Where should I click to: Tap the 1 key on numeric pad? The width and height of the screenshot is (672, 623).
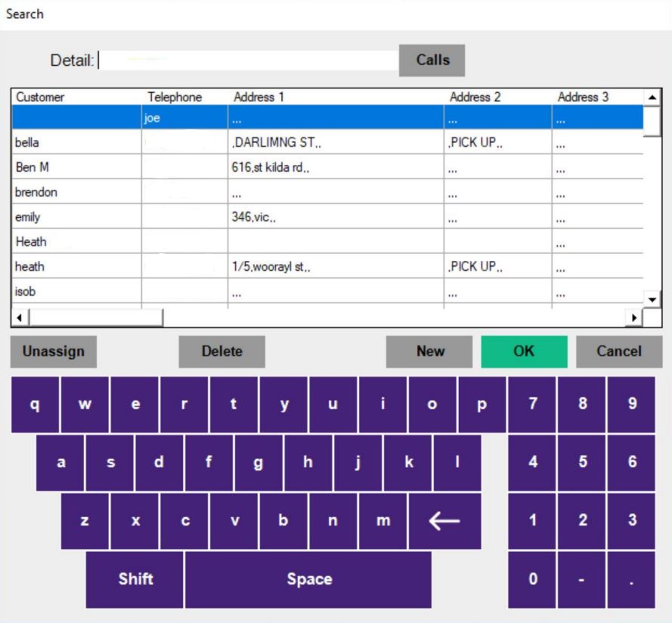click(532, 521)
